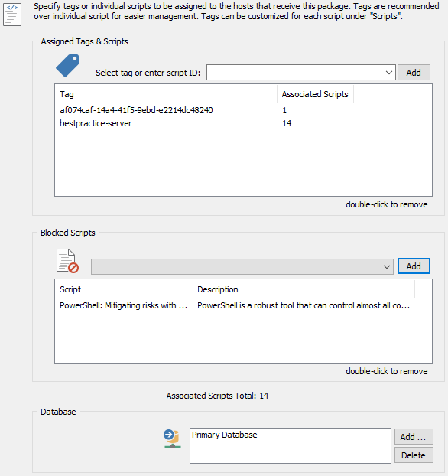
Task: Click the database connection icon
Action: point(172,439)
